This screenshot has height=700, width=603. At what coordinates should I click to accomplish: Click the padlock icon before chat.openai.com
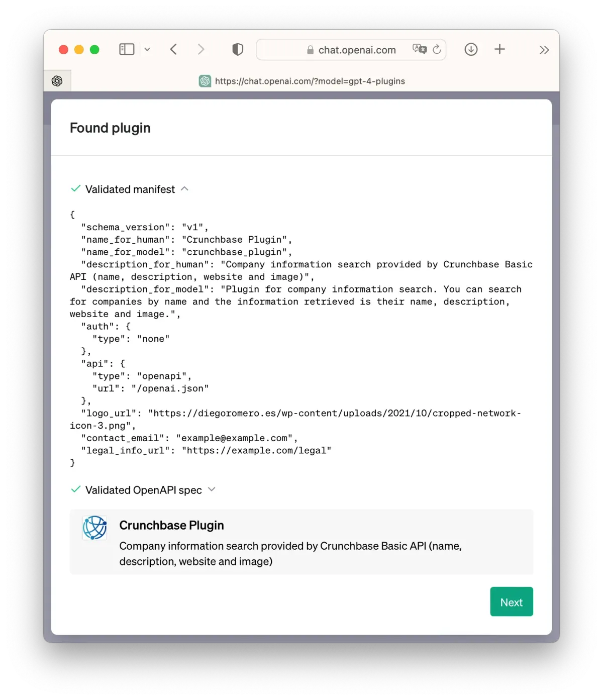[311, 50]
